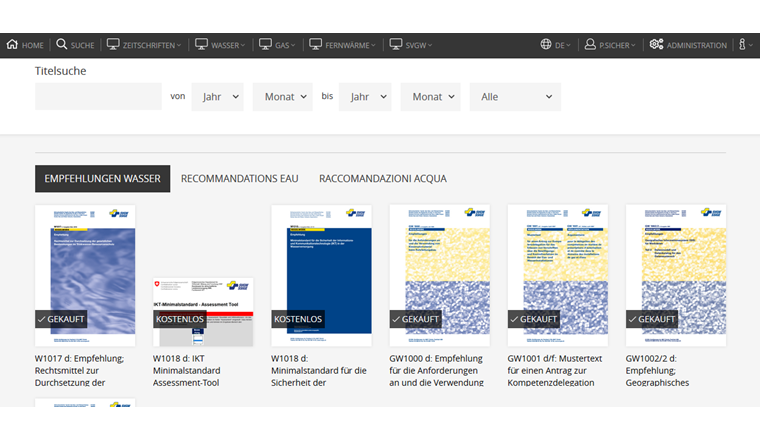The image size is (760, 440).
Task: Open search via magnifier icon
Action: pyautogui.click(x=62, y=45)
